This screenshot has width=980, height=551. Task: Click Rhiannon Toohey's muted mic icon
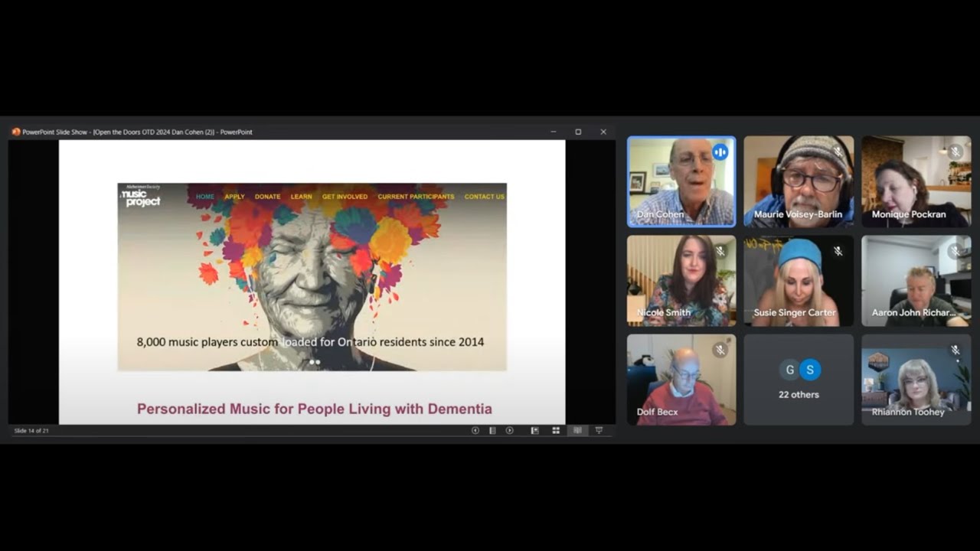[955, 350]
